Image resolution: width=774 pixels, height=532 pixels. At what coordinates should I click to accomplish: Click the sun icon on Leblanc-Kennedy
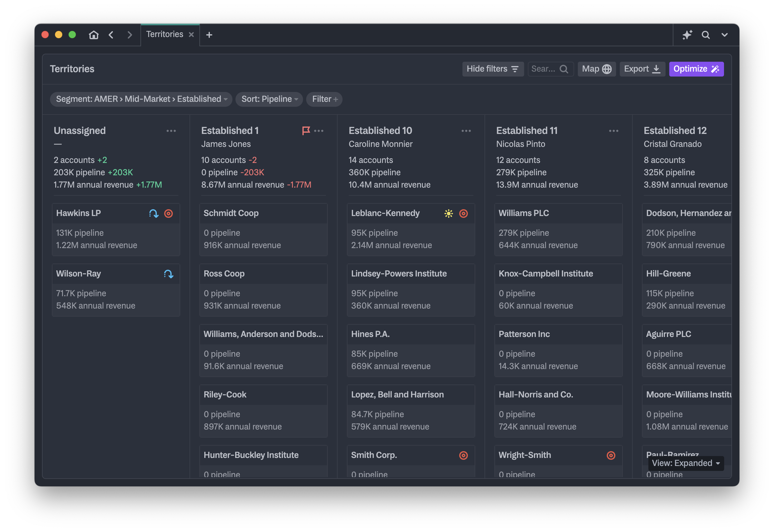449,213
